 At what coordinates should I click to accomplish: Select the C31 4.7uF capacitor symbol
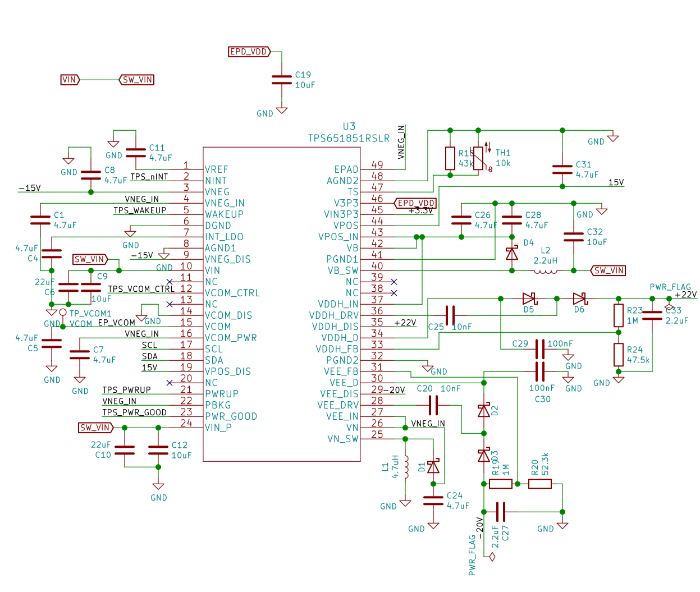pos(562,169)
